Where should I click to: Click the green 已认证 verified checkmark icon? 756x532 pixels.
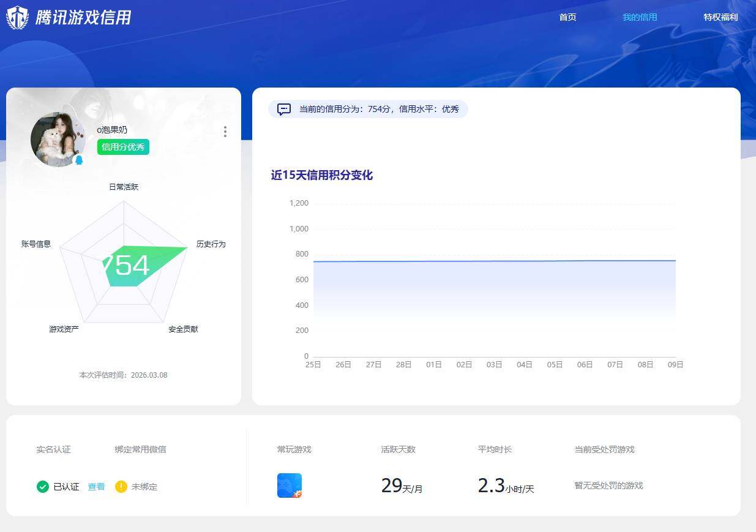pos(43,487)
